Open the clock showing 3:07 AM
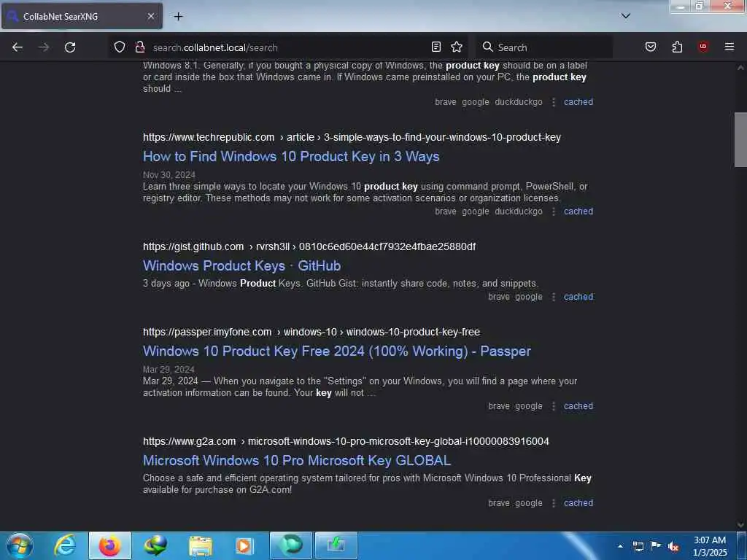This screenshot has height=560, width=747. (x=710, y=546)
